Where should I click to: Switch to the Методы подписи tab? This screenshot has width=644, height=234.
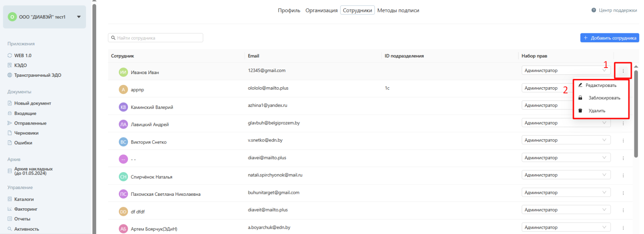pos(398,10)
